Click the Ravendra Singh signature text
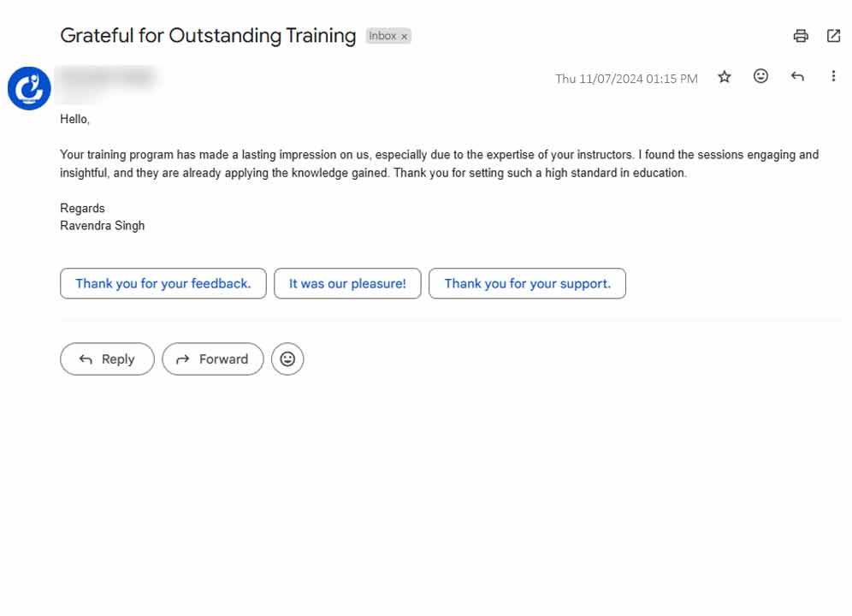This screenshot has width=852, height=616. tap(103, 226)
